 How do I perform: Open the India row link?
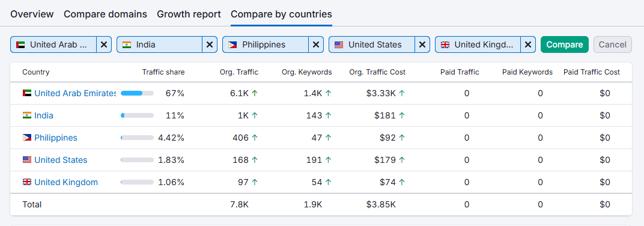coord(44,115)
